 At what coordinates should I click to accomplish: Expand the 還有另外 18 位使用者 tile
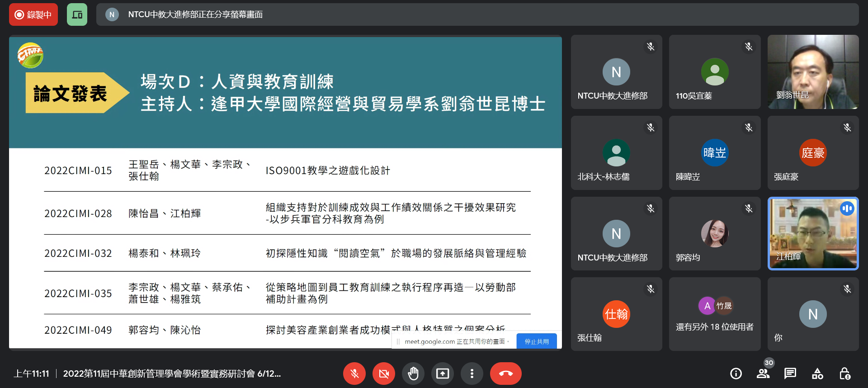714,314
